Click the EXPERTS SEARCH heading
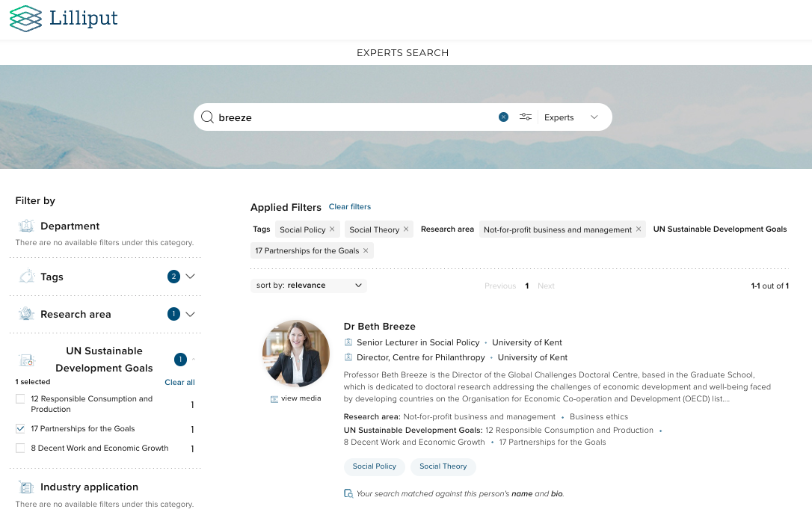Image resolution: width=812 pixels, height=524 pixels. click(403, 53)
